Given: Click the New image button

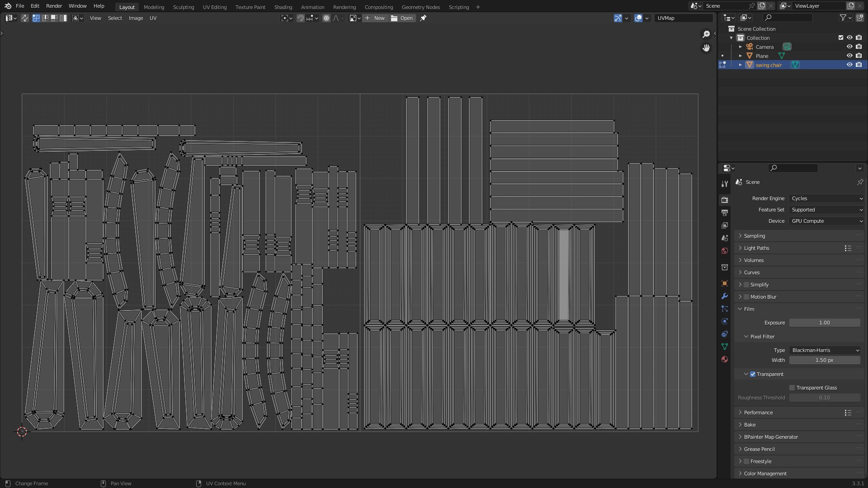Looking at the screenshot, I should [x=375, y=18].
